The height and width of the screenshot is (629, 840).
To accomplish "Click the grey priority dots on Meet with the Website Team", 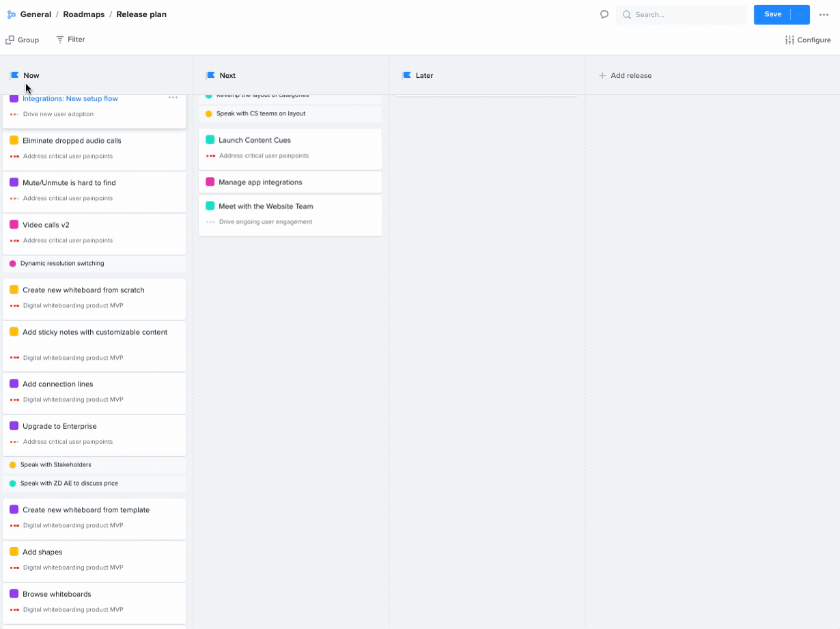I will coord(210,222).
